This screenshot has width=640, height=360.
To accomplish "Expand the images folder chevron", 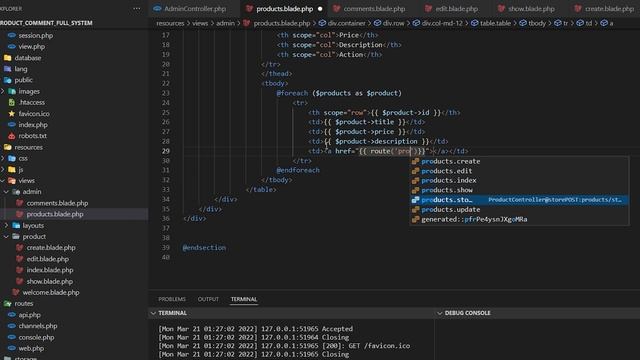I will tap(3, 91).
